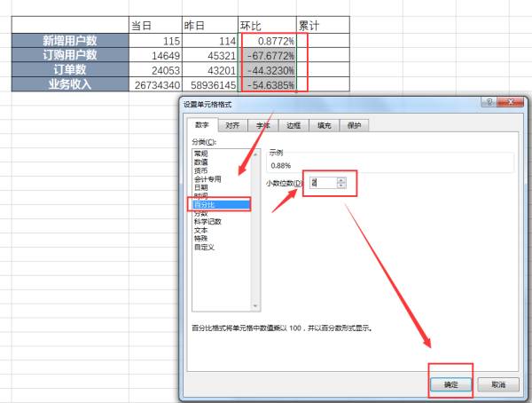Open the 填充 tab
Image resolution: width=532 pixels, height=403 pixels.
tap(324, 126)
